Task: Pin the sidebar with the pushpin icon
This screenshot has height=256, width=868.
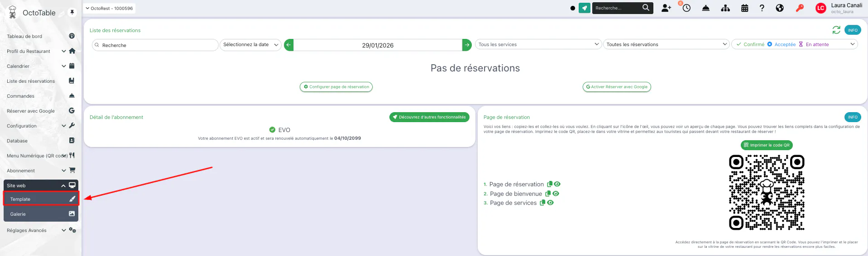Action: 72,12
